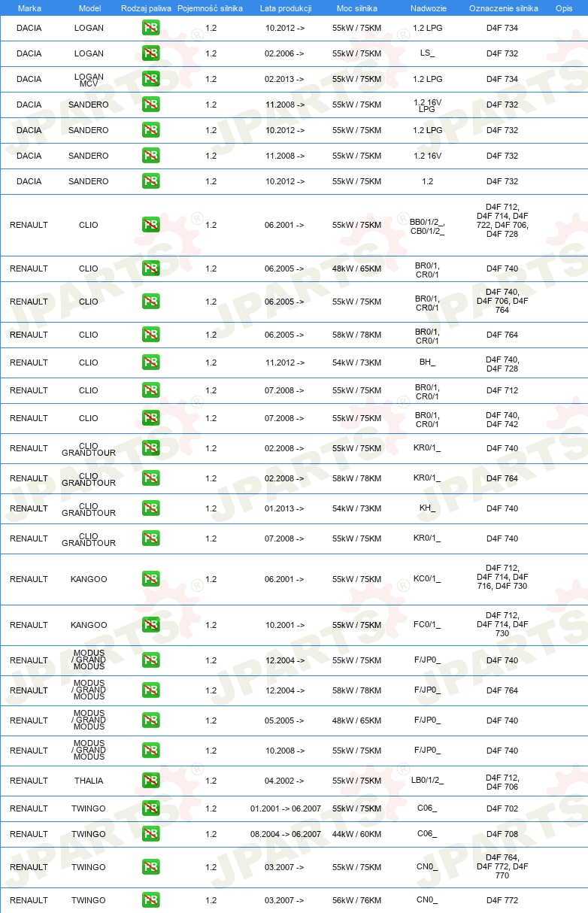Click the Pojemność silnika column header
Screen dimensions: 588x913
tap(211, 8)
